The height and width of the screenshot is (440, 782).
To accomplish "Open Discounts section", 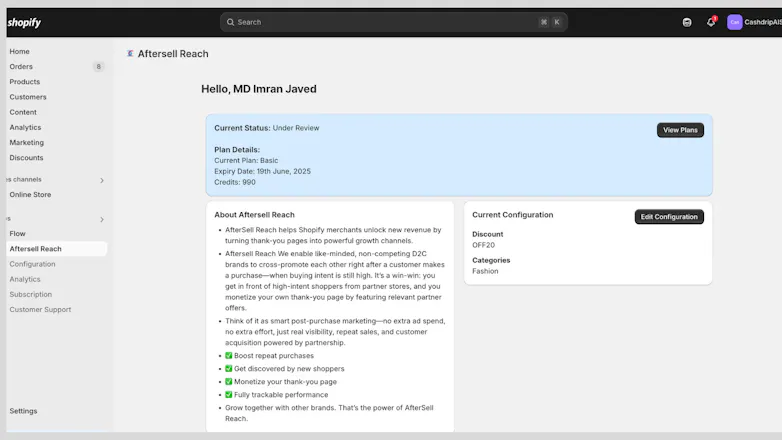I will 26,158.
